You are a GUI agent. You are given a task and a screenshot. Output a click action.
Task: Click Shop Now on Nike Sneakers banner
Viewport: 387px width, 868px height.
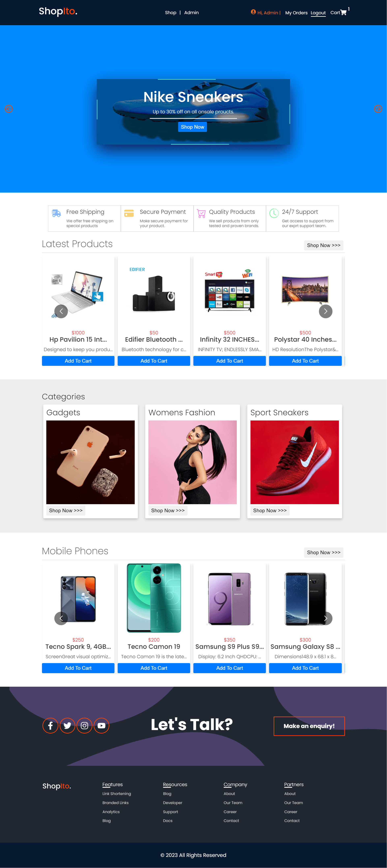192,127
